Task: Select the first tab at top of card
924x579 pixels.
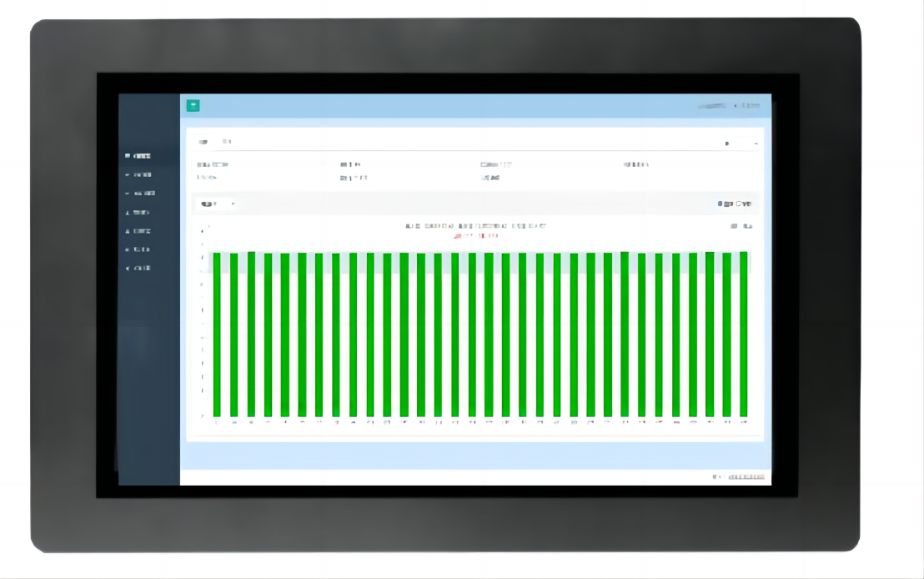Action: point(202,143)
